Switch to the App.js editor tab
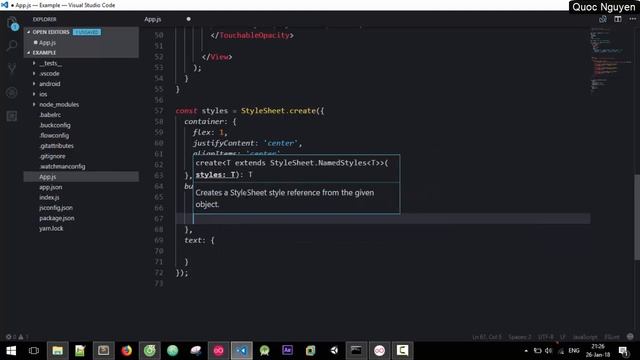Image resolution: width=640 pixels, height=360 pixels. pyautogui.click(x=153, y=19)
